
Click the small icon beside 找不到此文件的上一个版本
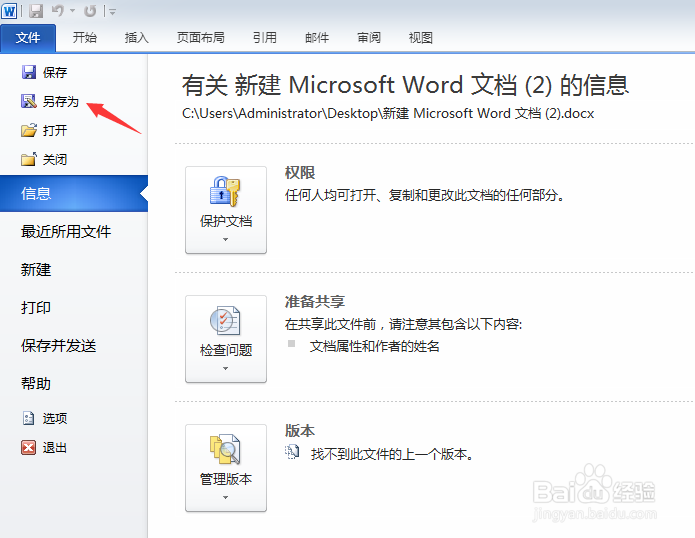coord(292,452)
